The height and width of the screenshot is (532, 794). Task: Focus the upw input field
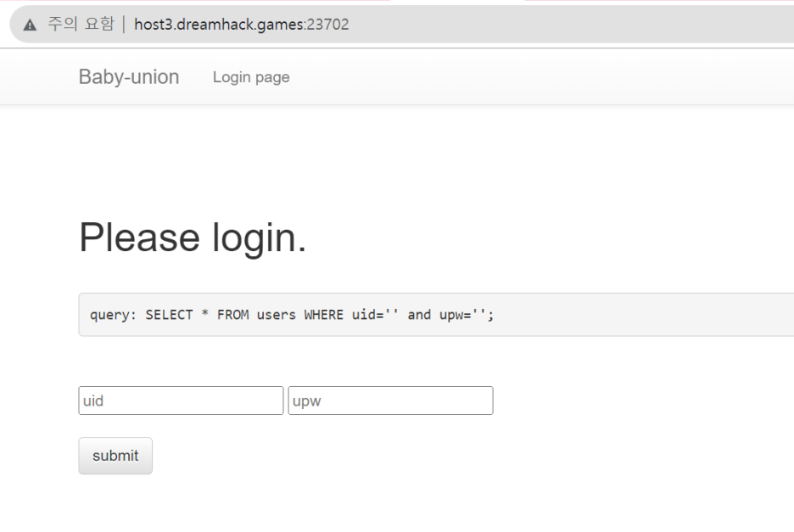[x=390, y=400]
